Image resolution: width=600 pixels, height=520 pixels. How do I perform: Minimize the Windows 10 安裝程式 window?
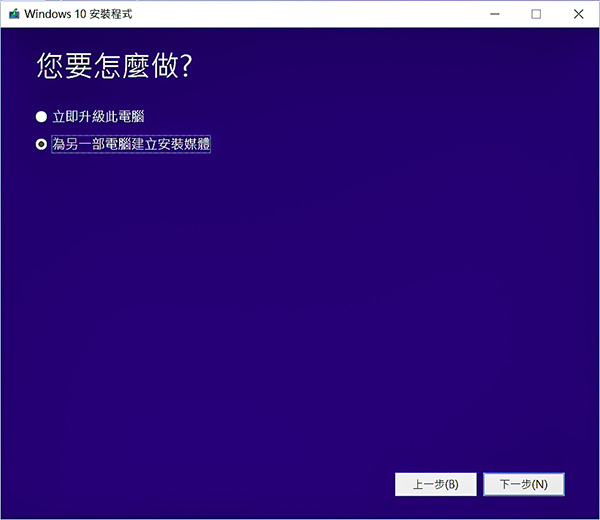point(495,14)
